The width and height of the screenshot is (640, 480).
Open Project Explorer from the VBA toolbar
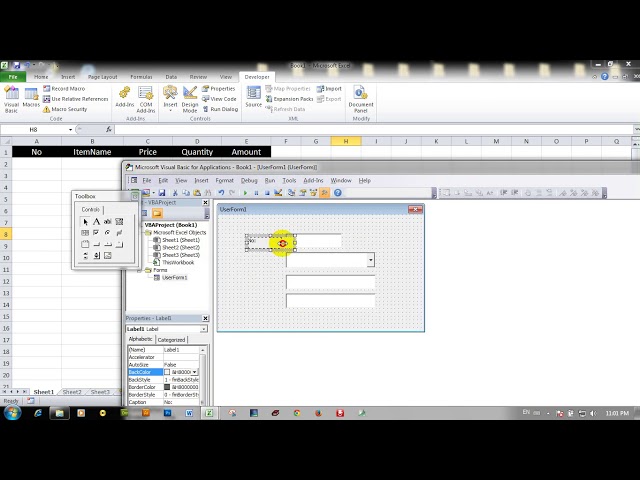coord(291,193)
